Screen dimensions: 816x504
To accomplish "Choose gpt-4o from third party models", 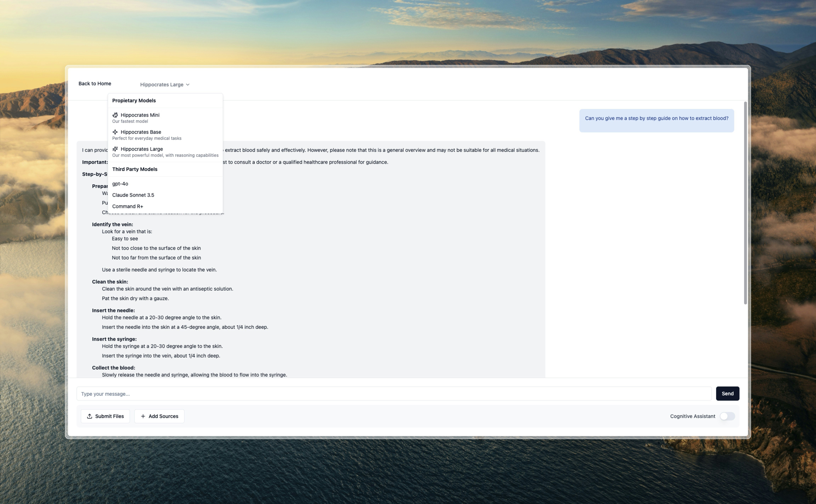I will (120, 184).
